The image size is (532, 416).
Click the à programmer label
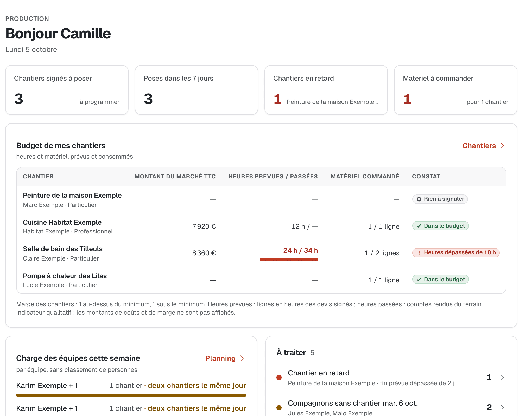(x=100, y=102)
